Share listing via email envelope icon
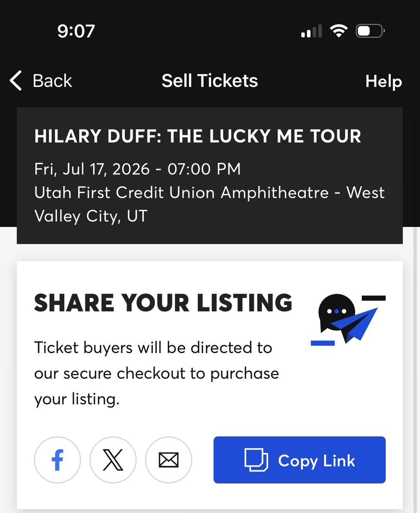 click(169, 460)
